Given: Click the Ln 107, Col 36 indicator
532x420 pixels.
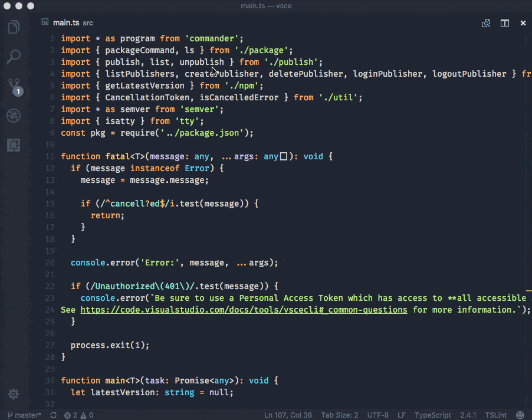Looking at the screenshot, I should (x=288, y=415).
